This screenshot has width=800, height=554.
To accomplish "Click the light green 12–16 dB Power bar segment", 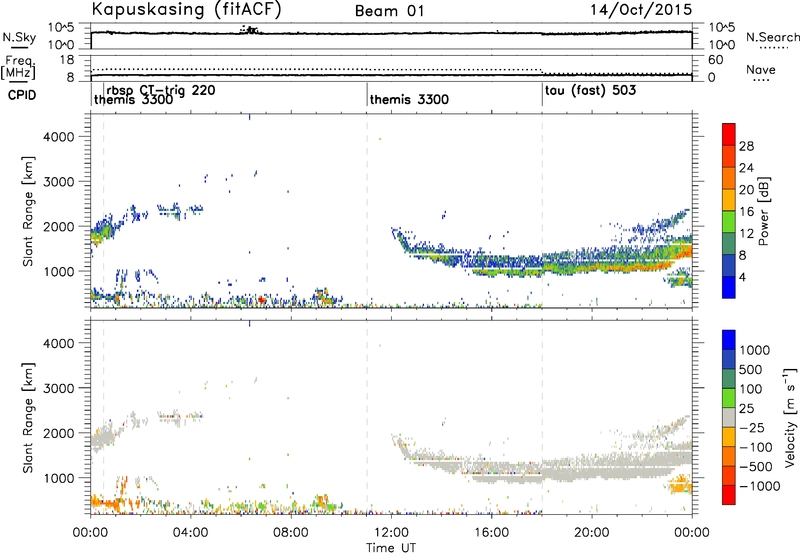I will point(729,222).
